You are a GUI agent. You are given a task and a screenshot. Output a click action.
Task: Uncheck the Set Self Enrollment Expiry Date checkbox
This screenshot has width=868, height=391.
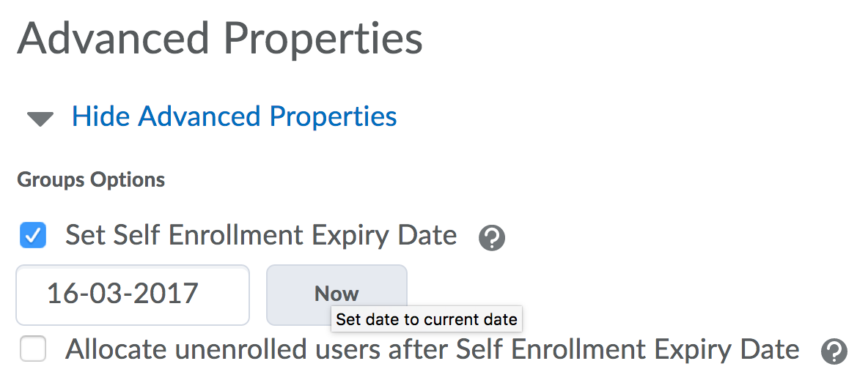click(x=33, y=236)
